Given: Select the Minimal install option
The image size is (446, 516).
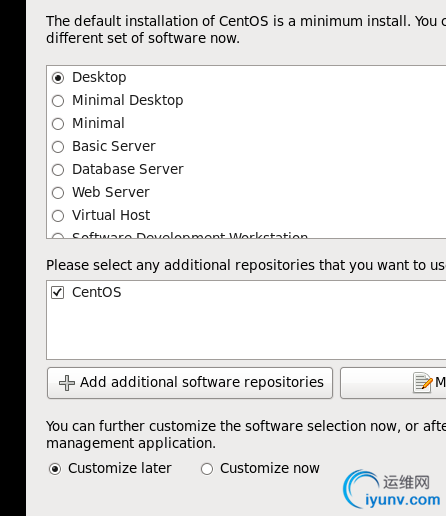Looking at the screenshot, I should click(x=58, y=124).
